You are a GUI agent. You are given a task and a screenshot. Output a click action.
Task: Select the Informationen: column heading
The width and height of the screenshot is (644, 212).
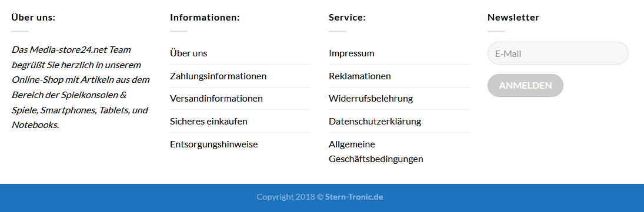click(205, 17)
